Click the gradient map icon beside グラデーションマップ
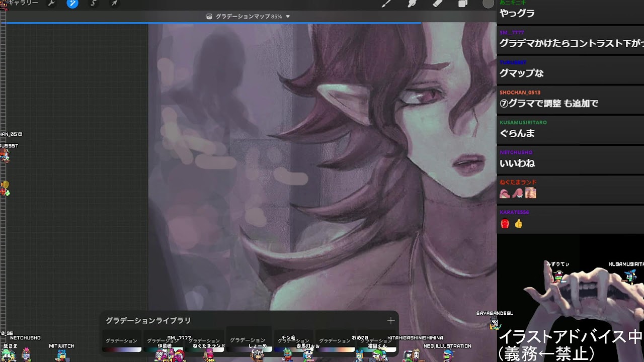644x362 pixels. click(x=209, y=17)
